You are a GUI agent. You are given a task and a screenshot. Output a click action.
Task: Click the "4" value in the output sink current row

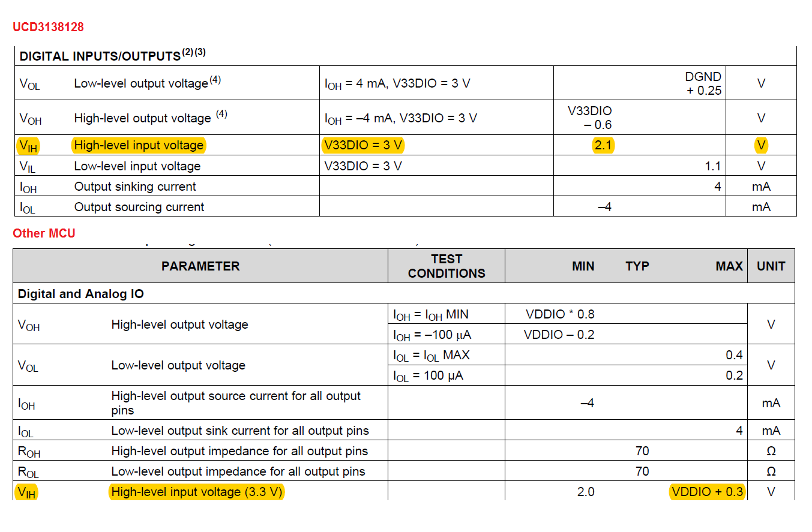739,431
